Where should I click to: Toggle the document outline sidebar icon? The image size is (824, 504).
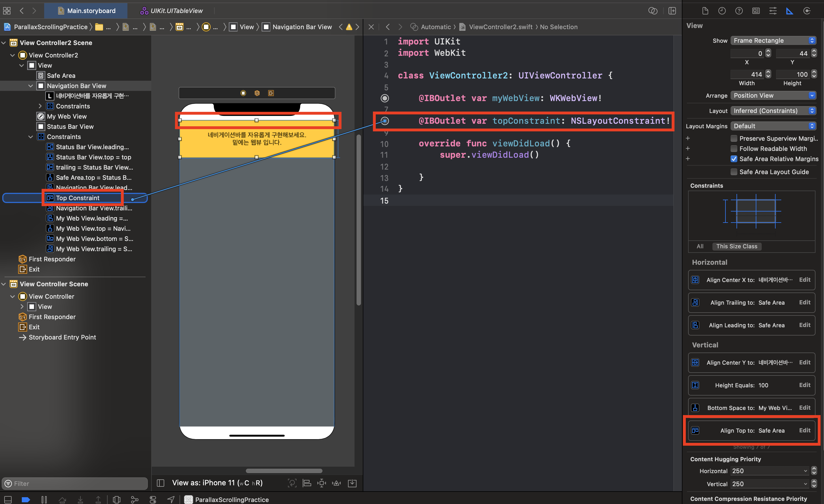161,483
